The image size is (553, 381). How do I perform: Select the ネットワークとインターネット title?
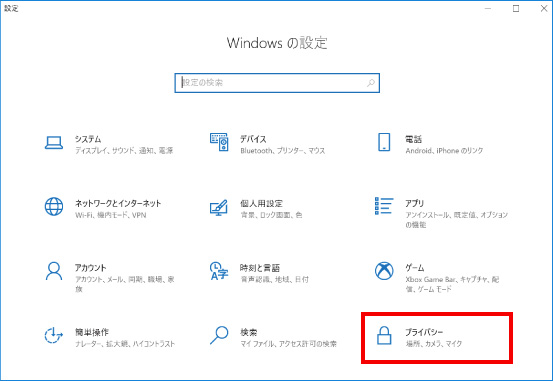point(118,203)
